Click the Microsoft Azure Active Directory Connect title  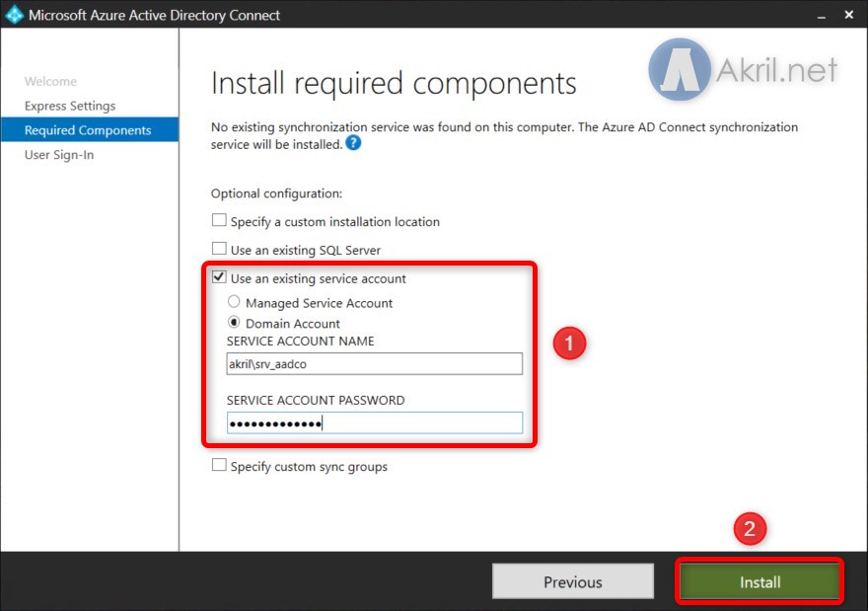click(x=155, y=15)
